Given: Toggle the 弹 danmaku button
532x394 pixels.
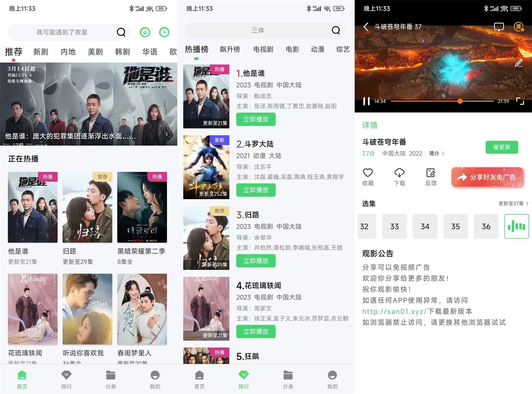Looking at the screenshot, I should click(519, 27).
